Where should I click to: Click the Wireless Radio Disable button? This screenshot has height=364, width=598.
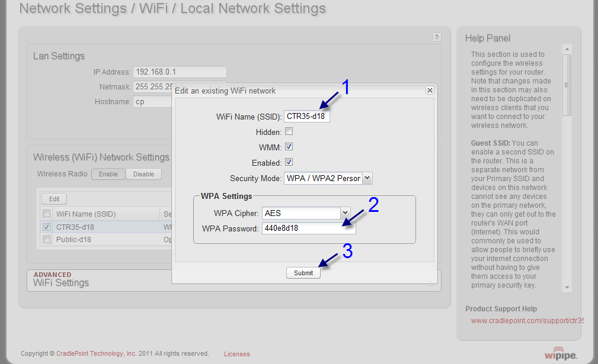click(144, 174)
